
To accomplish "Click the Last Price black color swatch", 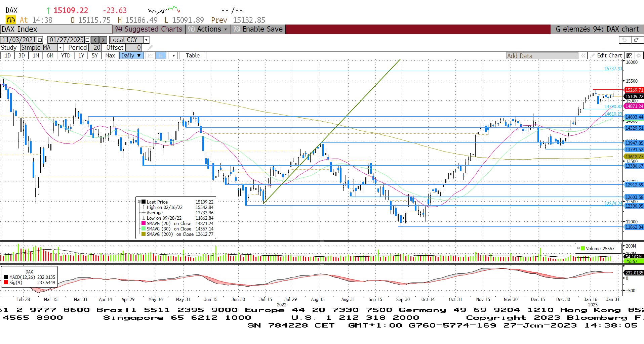I will coord(144,202).
